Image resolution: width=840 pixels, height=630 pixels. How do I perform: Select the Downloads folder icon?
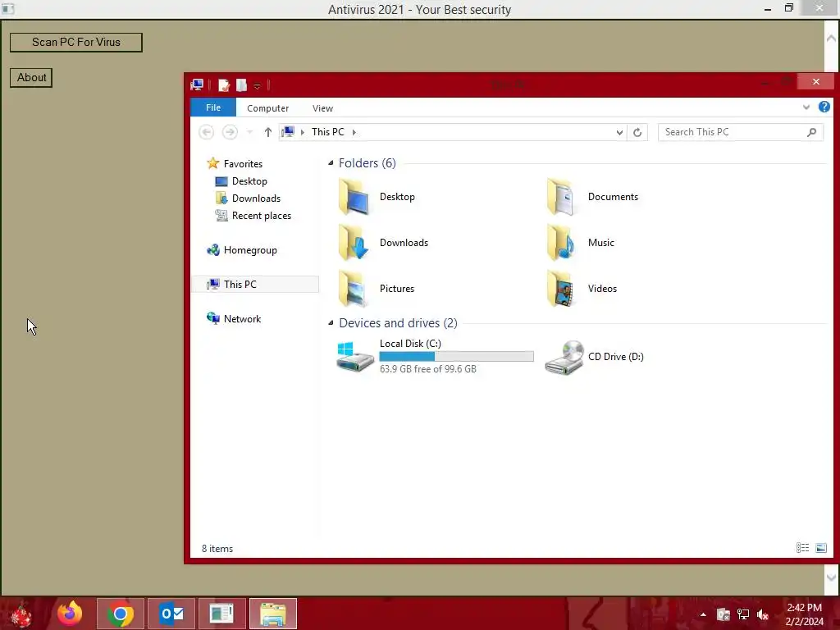[354, 243]
